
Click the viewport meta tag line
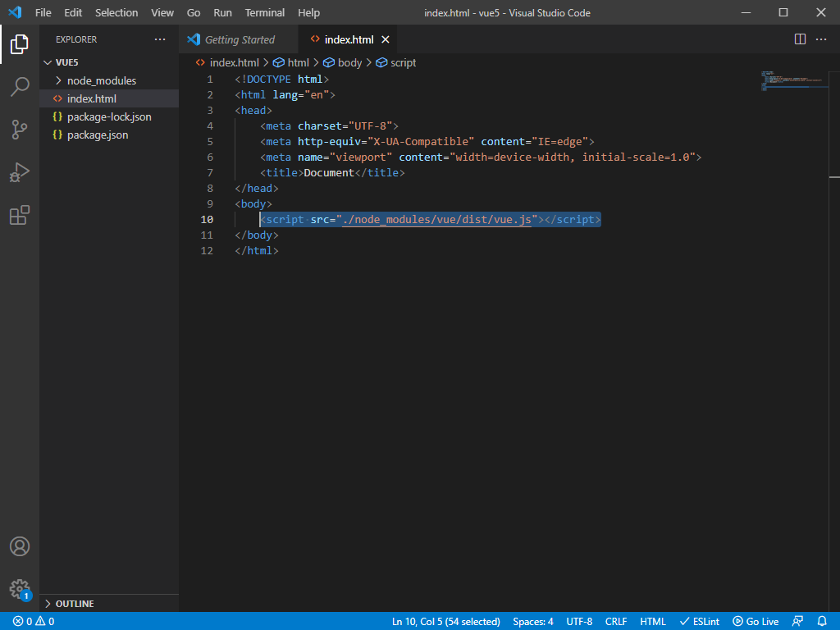481,157
